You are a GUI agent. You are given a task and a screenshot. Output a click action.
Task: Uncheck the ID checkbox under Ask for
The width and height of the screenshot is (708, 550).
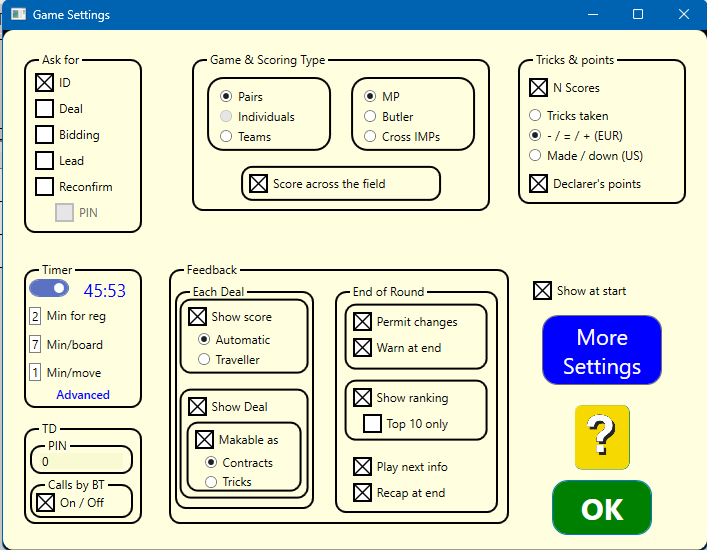coord(44,83)
